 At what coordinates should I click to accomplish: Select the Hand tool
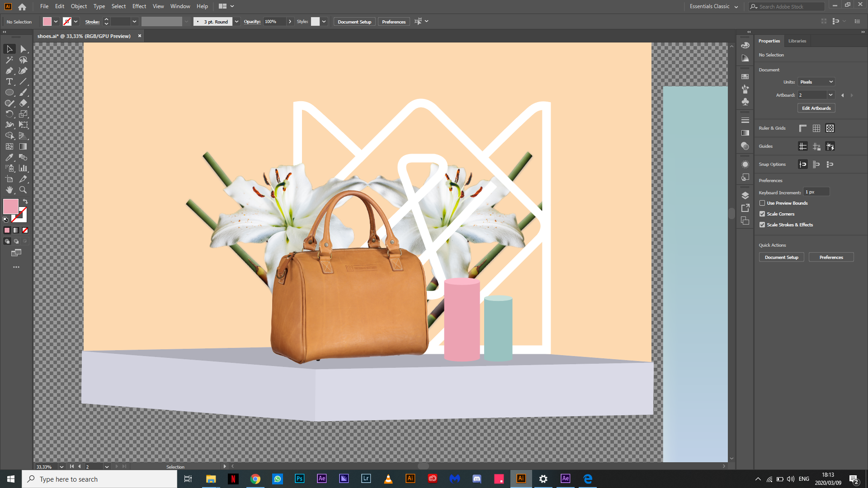pos(9,190)
